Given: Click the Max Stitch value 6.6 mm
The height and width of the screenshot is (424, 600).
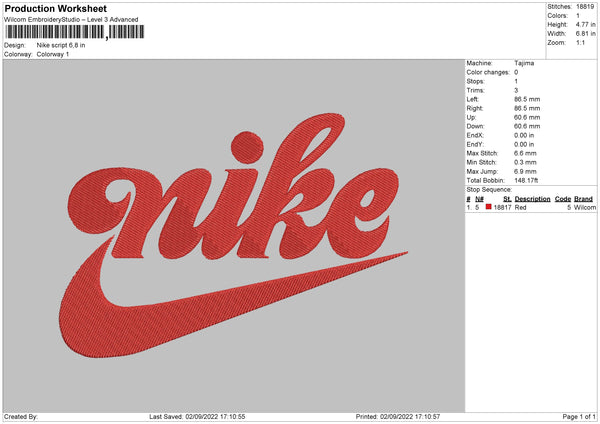Looking at the screenshot, I should pyautogui.click(x=525, y=153).
